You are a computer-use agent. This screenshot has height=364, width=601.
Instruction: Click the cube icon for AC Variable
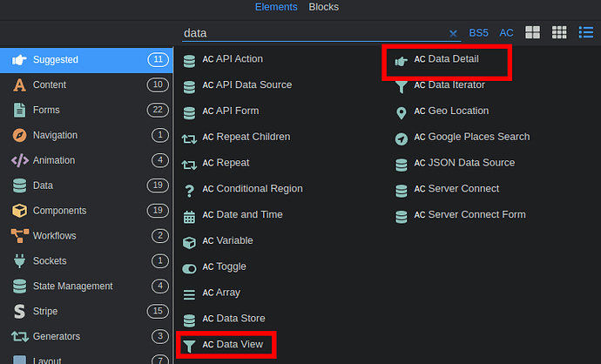pyautogui.click(x=189, y=243)
